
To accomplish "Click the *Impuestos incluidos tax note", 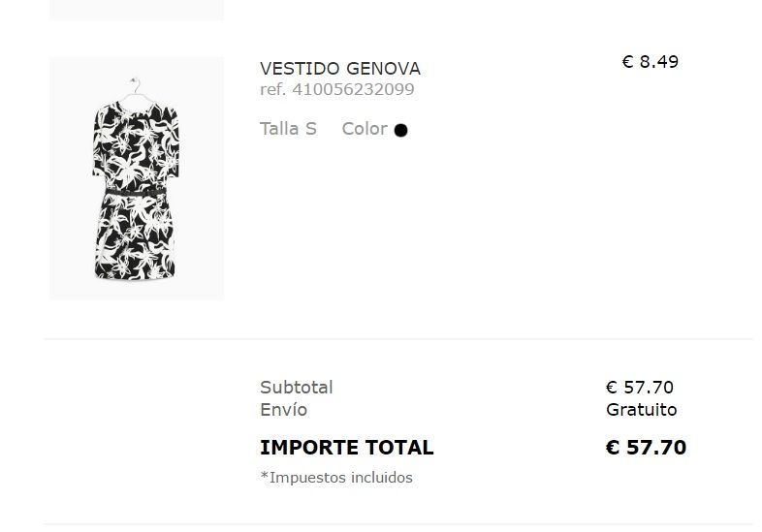I will click(336, 478).
